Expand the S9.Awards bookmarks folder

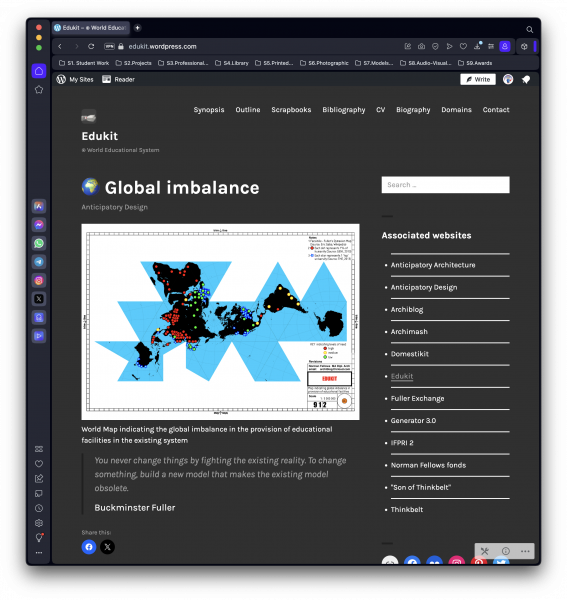coord(475,63)
